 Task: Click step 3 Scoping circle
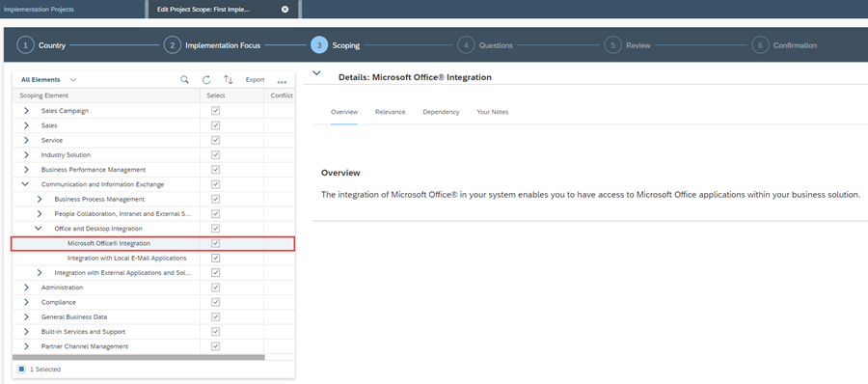click(319, 45)
